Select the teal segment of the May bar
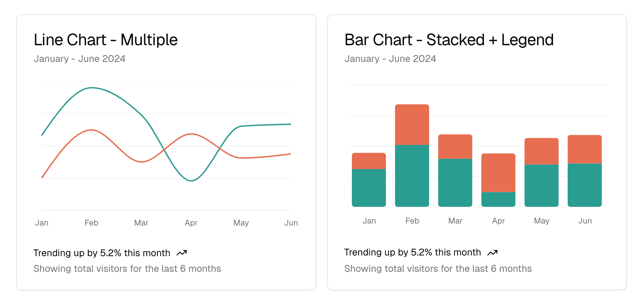 click(x=541, y=185)
